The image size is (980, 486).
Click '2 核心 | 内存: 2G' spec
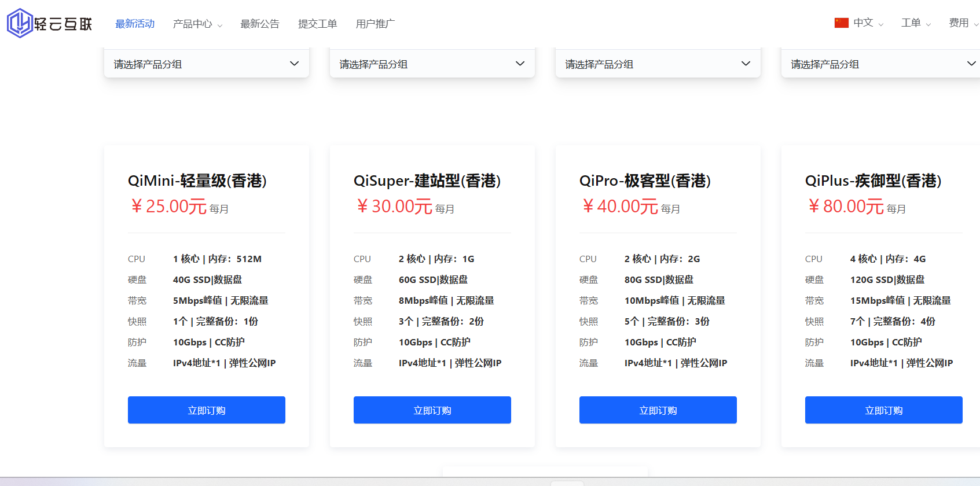point(662,259)
